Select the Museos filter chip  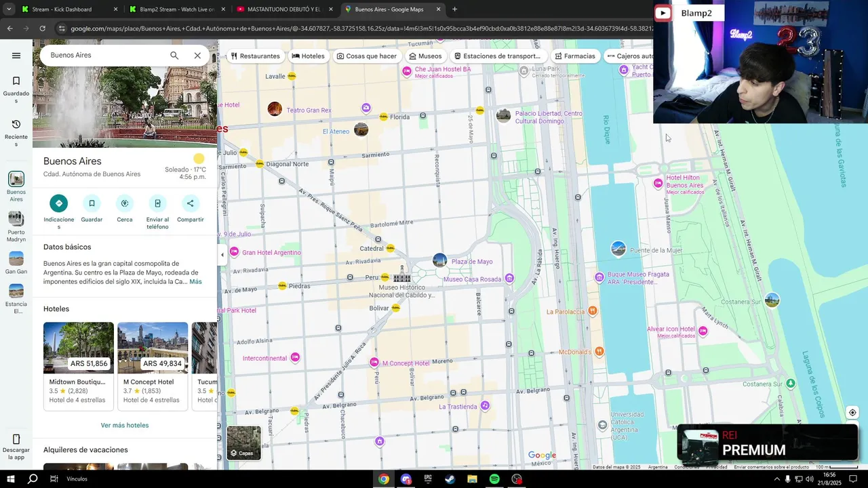[x=426, y=56]
